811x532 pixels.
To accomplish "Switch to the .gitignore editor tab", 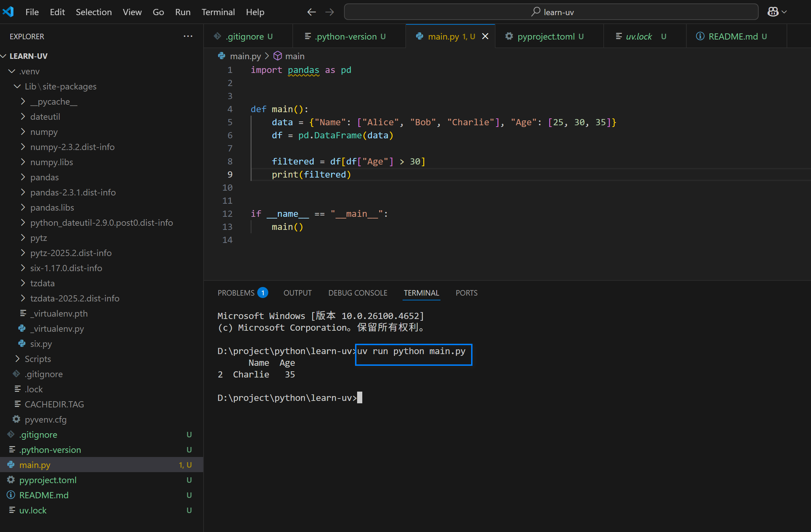I will (248, 36).
